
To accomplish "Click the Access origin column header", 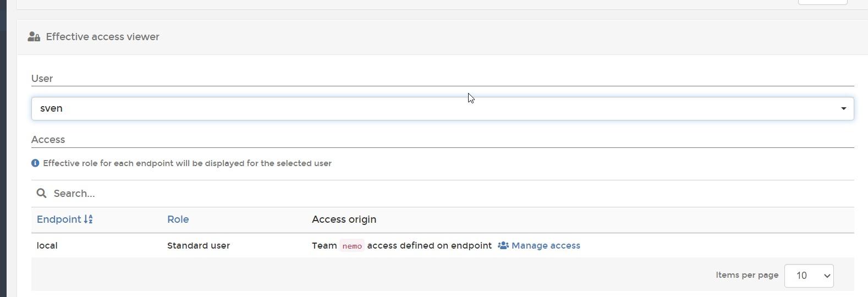I will point(344,219).
